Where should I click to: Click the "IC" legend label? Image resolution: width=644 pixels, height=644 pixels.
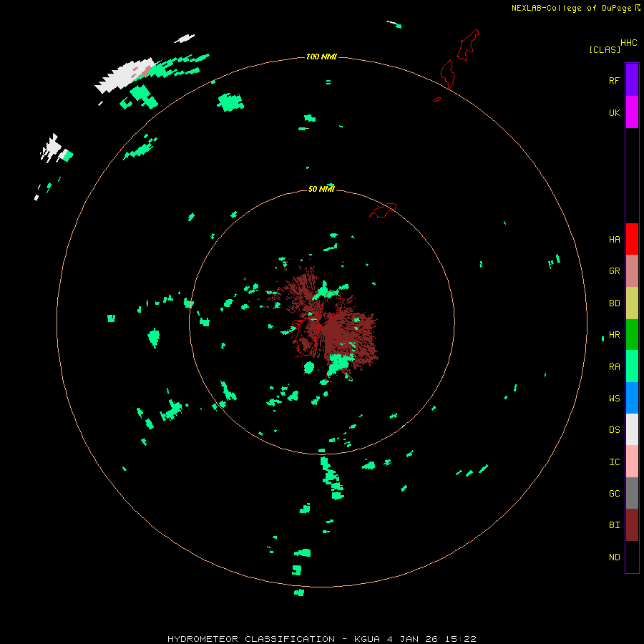coord(614,462)
